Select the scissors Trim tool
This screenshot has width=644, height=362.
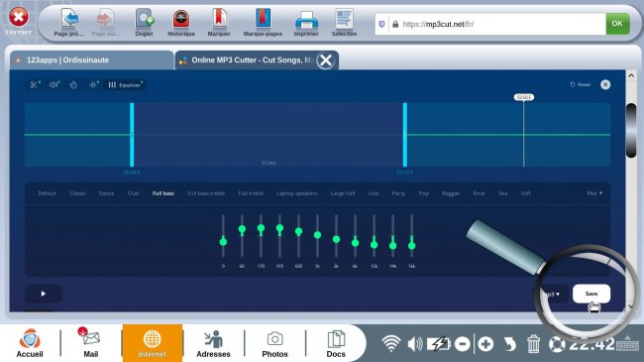tap(35, 84)
